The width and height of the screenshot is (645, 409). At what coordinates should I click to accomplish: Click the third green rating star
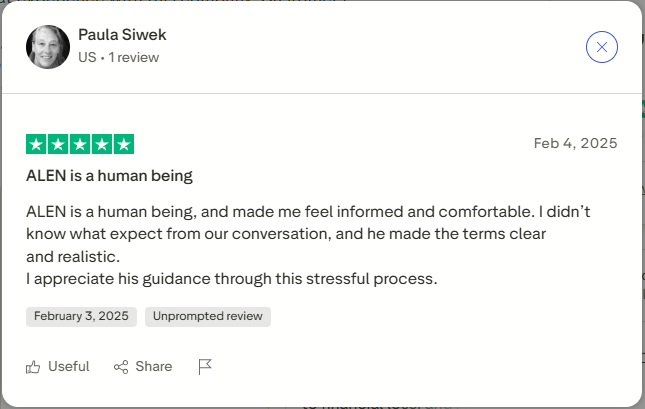click(x=80, y=144)
